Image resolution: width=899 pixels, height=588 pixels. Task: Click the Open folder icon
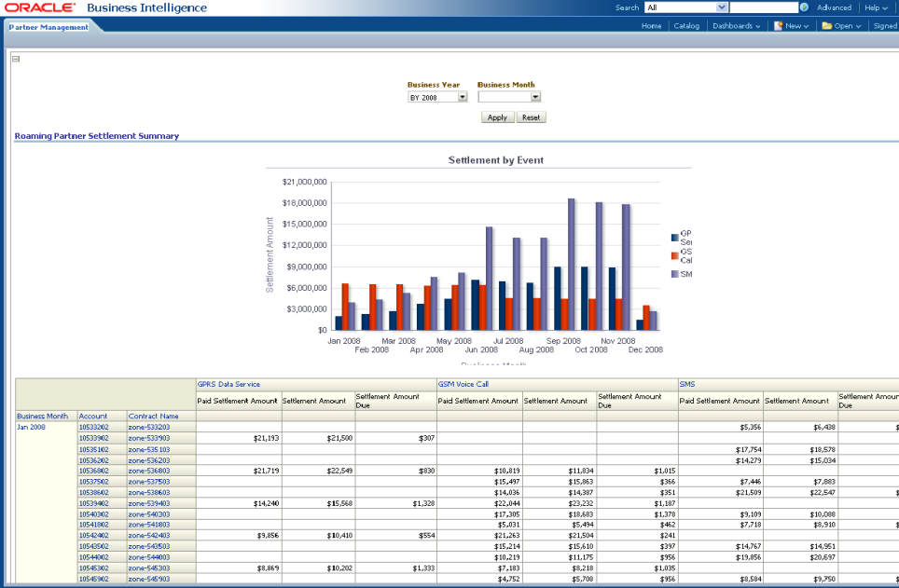pyautogui.click(x=827, y=26)
